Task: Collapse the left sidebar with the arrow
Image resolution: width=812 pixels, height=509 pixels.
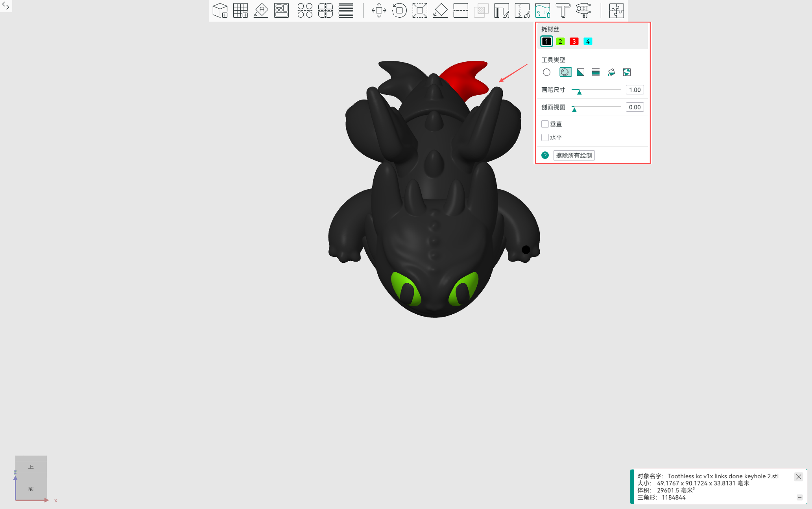Action: tap(6, 6)
